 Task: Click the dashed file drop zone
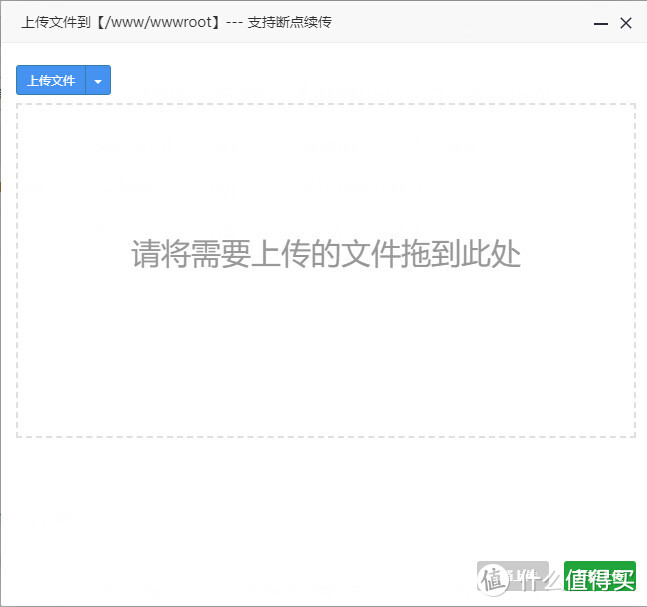[326, 270]
